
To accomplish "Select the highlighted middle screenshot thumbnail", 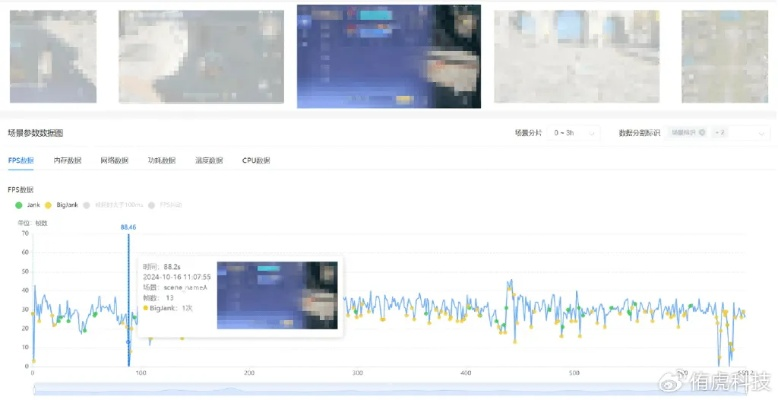I will pos(389,56).
